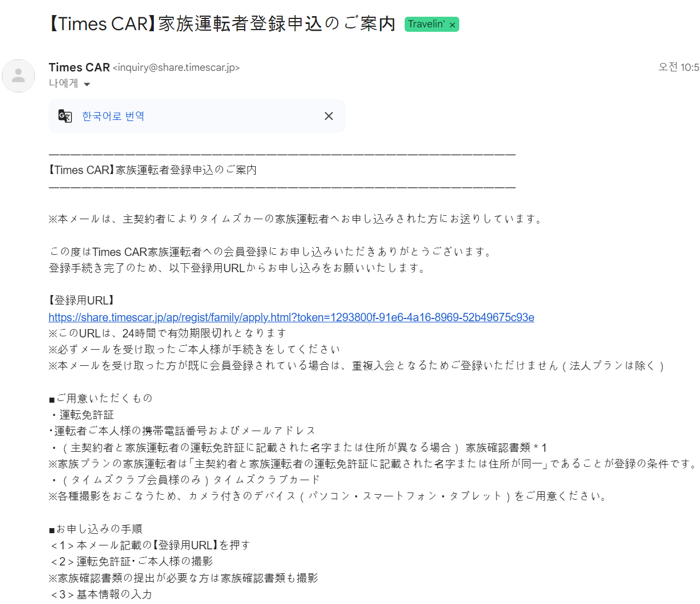Click the 登録手続き完了のため line
The image size is (700, 604).
tap(237, 268)
